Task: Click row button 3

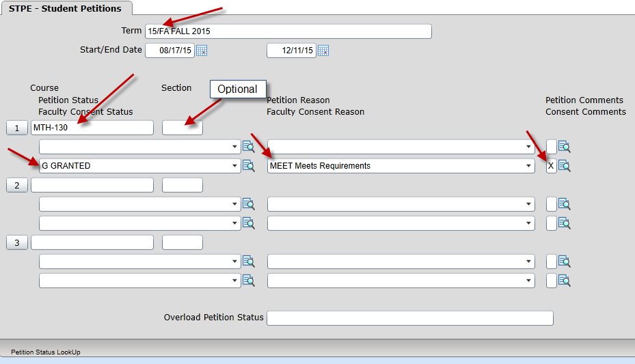Action: pyautogui.click(x=17, y=242)
